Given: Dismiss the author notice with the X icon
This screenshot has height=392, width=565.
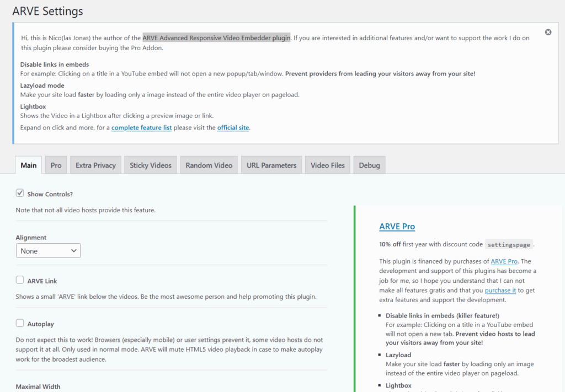Looking at the screenshot, I should (x=548, y=32).
